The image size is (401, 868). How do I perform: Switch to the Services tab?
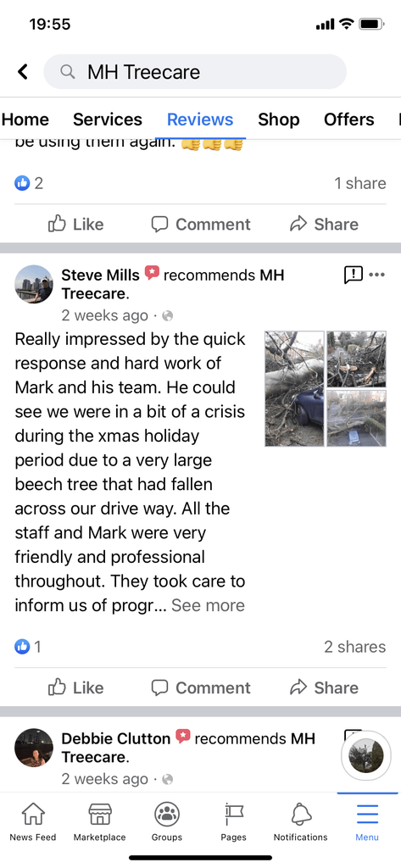108,120
